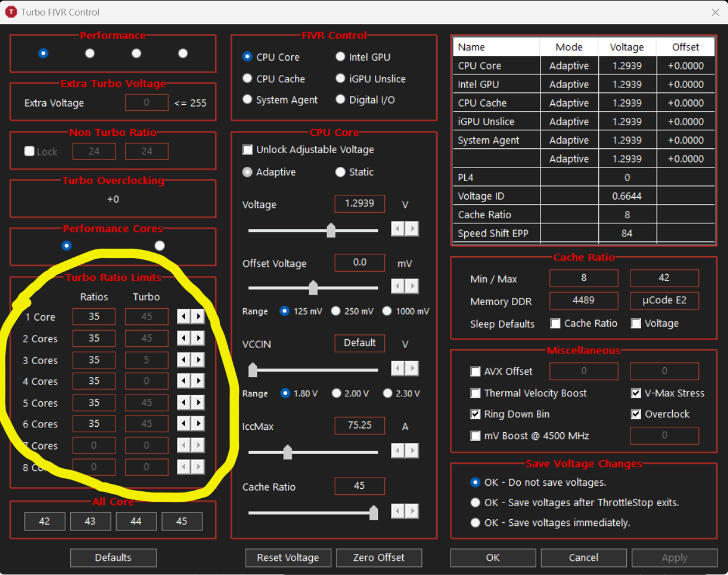Select the second Performance profile radio button
Viewport: 728px width, 575px height.
click(x=90, y=53)
